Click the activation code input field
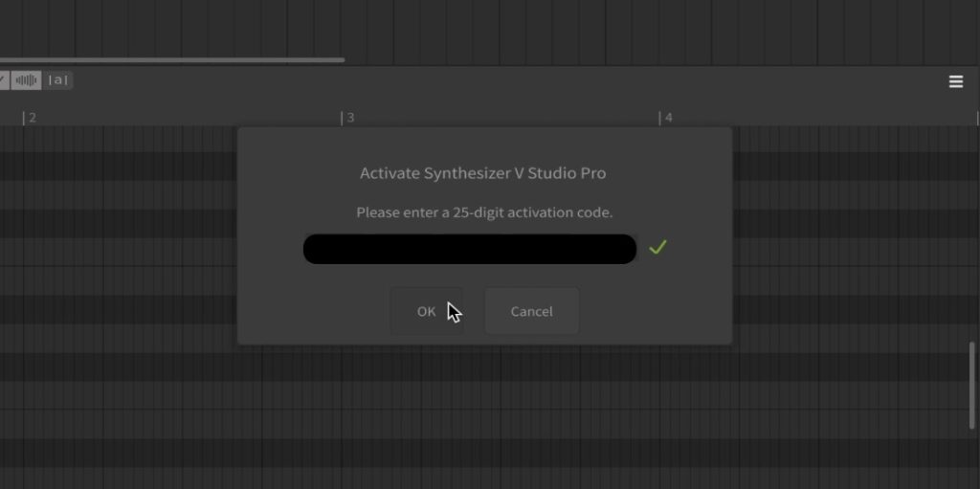This screenshot has height=489, width=980. (469, 249)
